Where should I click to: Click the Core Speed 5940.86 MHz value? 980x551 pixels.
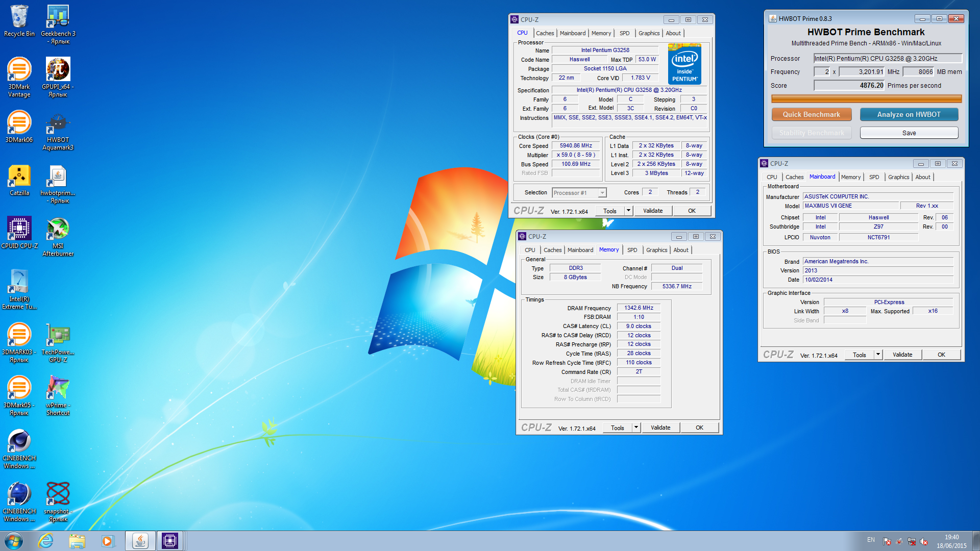click(576, 146)
